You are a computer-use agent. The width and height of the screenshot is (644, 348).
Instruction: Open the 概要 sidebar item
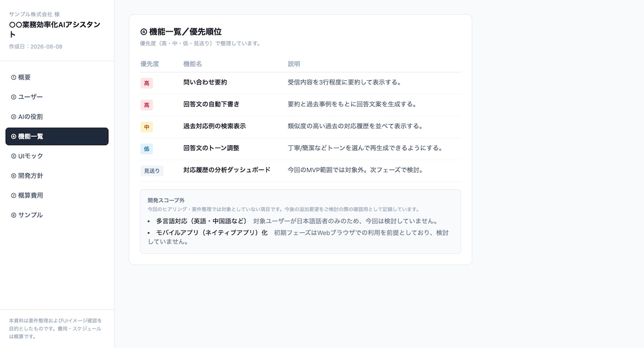coord(57,77)
